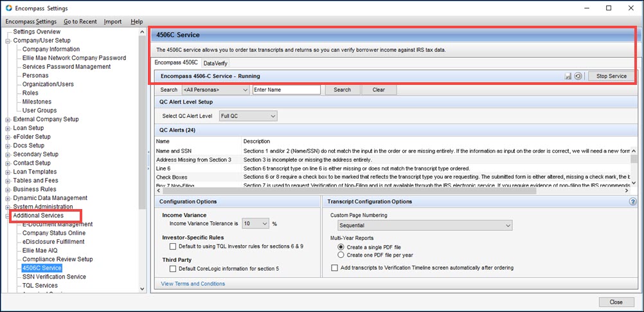This screenshot has width=644, height=312.
Task: Select Company Status Online
Action: click(54, 233)
